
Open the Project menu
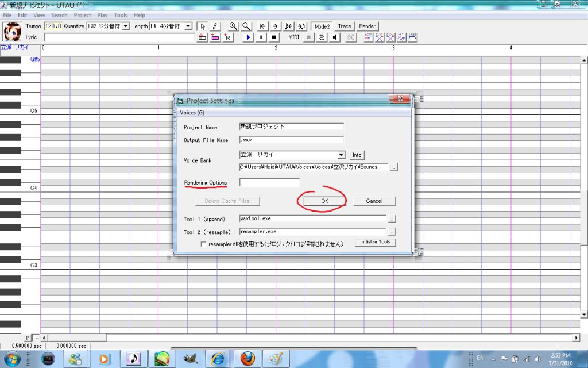pos(82,15)
